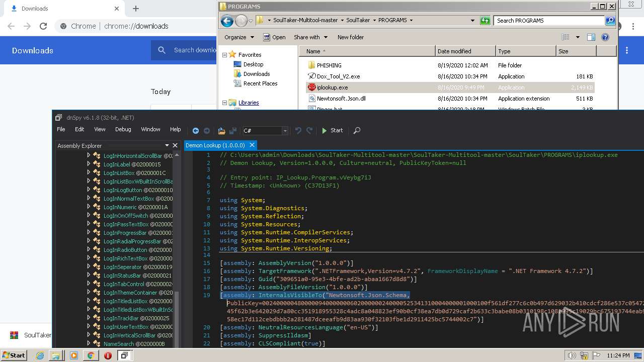Select LogInTabControl class in tree
644x362 pixels.
click(137, 284)
